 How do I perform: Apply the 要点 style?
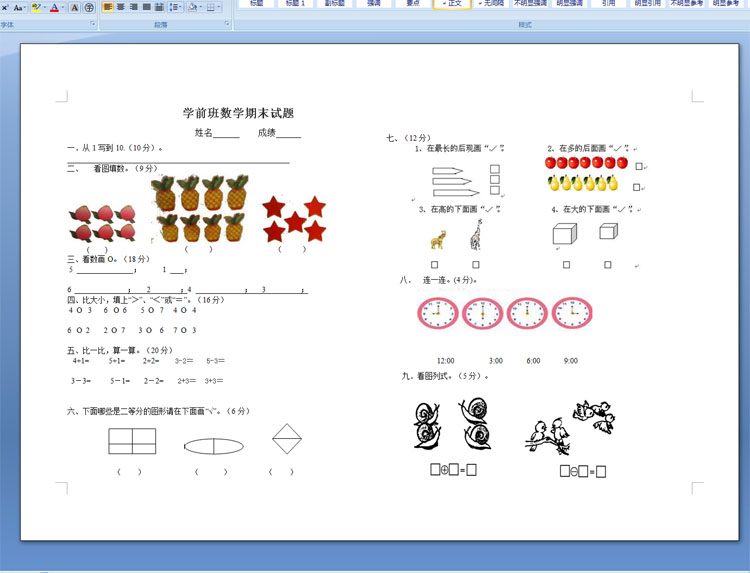(x=413, y=3)
